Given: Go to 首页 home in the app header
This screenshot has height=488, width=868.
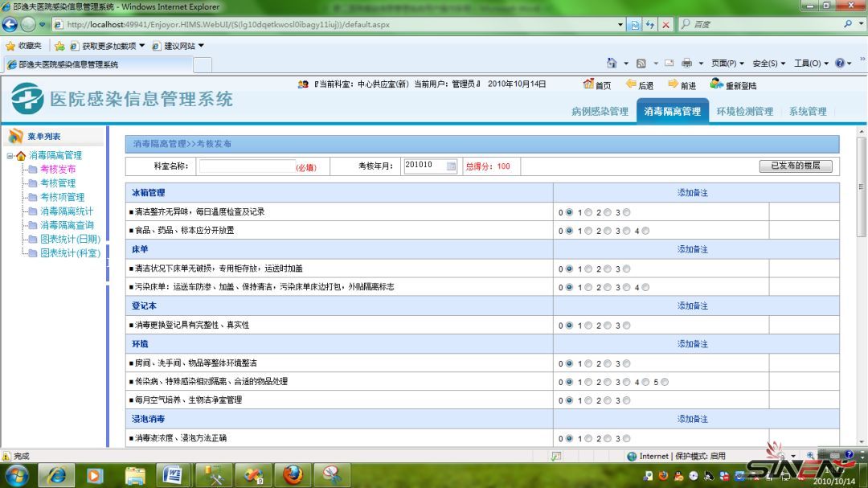Looking at the screenshot, I should click(596, 84).
